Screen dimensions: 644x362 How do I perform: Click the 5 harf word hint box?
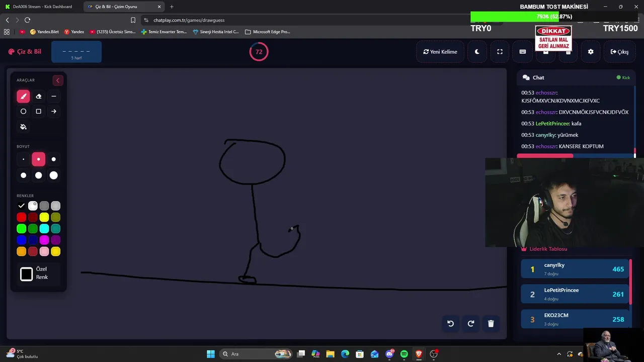(x=76, y=52)
